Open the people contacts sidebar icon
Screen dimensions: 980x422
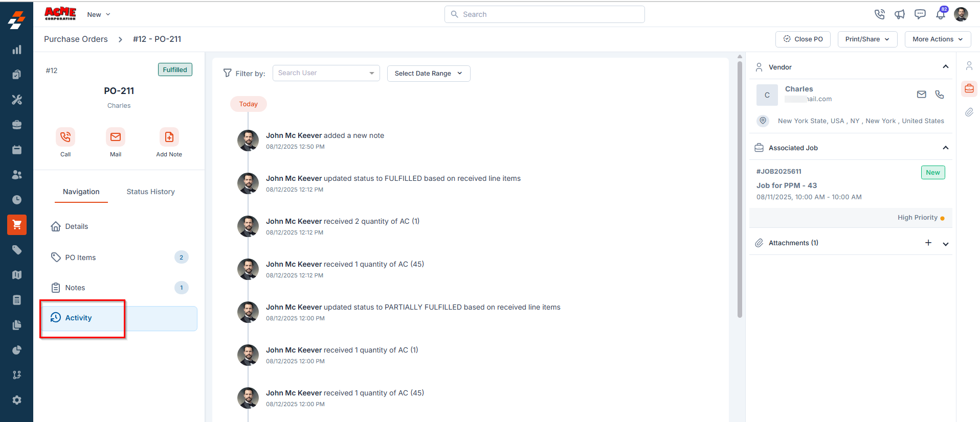coord(17,175)
